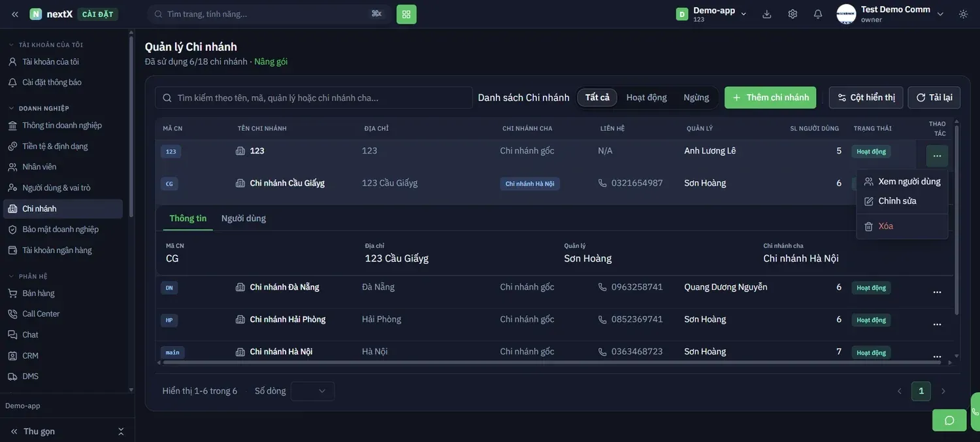Filter branches by Hoạt động status
This screenshot has width=980, height=442.
(646, 97)
